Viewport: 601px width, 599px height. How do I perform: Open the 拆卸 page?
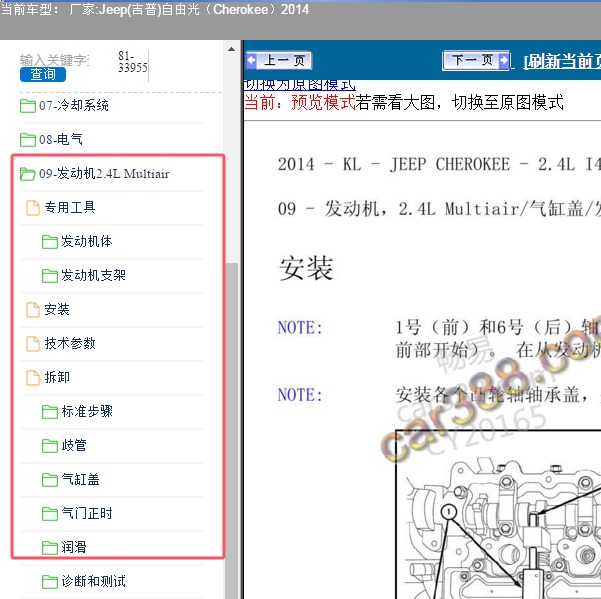click(x=57, y=377)
